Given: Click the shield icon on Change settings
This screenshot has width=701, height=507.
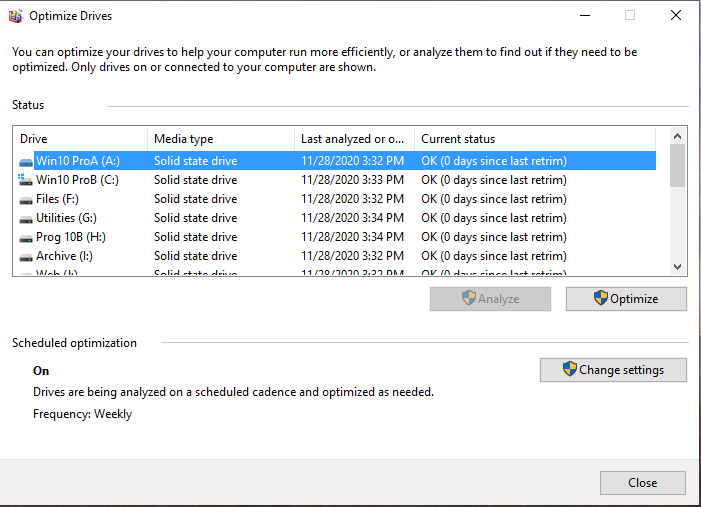Looking at the screenshot, I should [569, 369].
